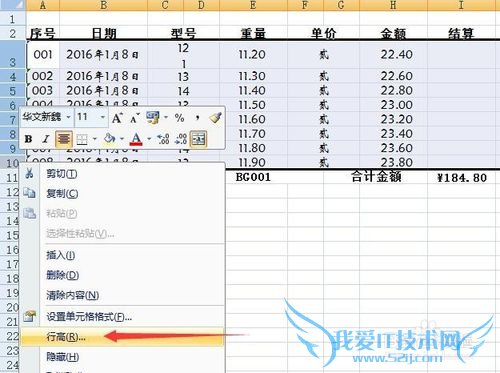Screen dimensions: 500x373
Task: Click the copy pages icon
Action: coord(29,193)
